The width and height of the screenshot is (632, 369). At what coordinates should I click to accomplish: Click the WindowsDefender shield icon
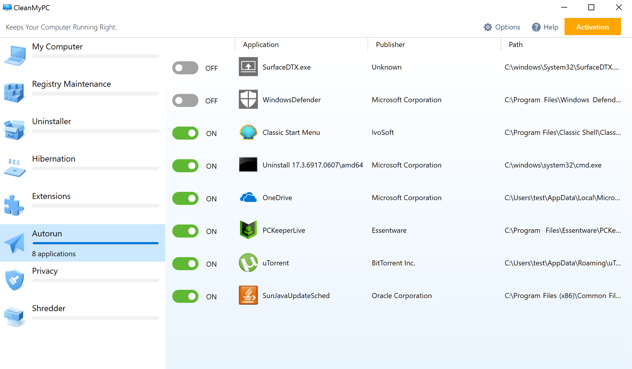pos(248,100)
